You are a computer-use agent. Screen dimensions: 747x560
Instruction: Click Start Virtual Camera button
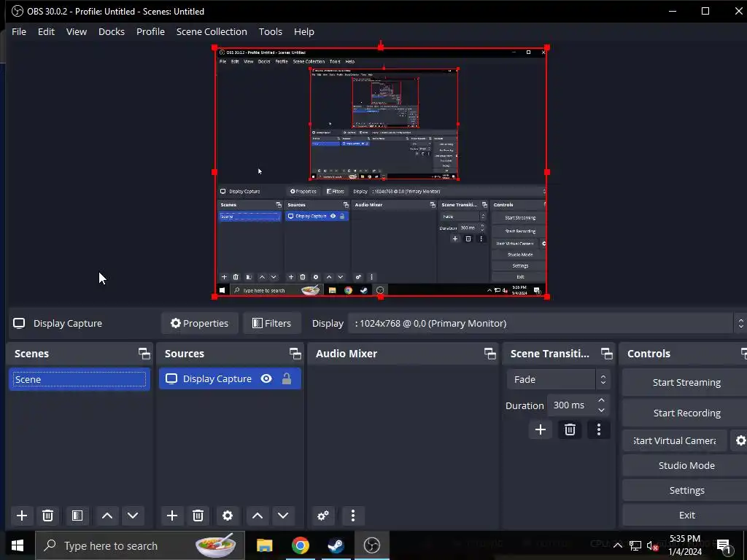click(675, 440)
